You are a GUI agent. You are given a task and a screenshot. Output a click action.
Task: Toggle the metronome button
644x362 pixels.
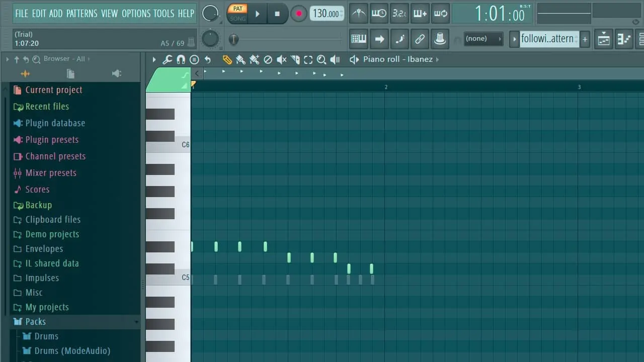[358, 14]
